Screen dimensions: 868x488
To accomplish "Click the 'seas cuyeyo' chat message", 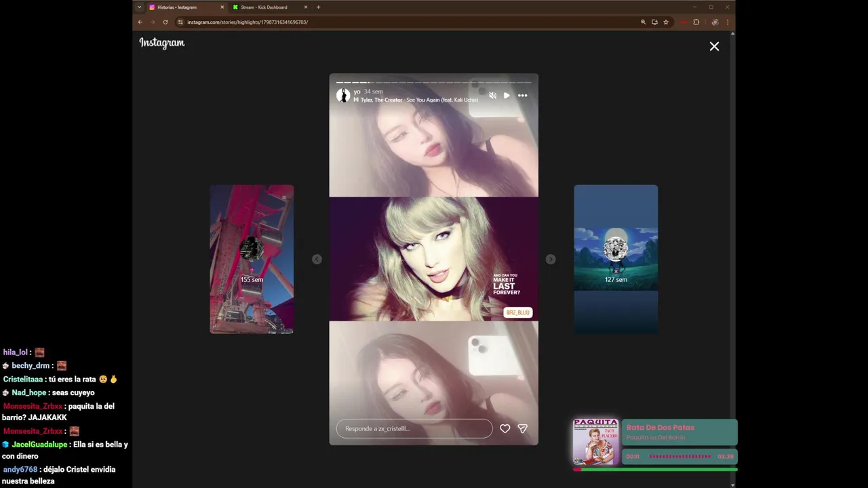I will pos(73,392).
